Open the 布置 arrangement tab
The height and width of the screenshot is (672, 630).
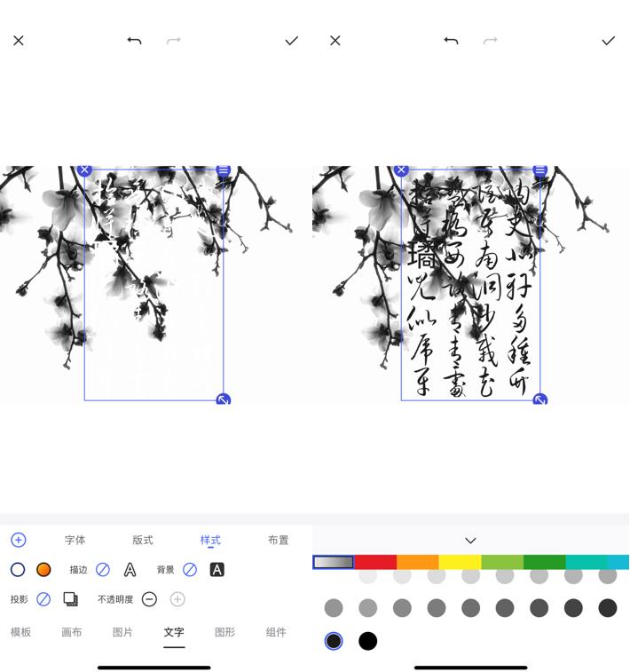279,540
